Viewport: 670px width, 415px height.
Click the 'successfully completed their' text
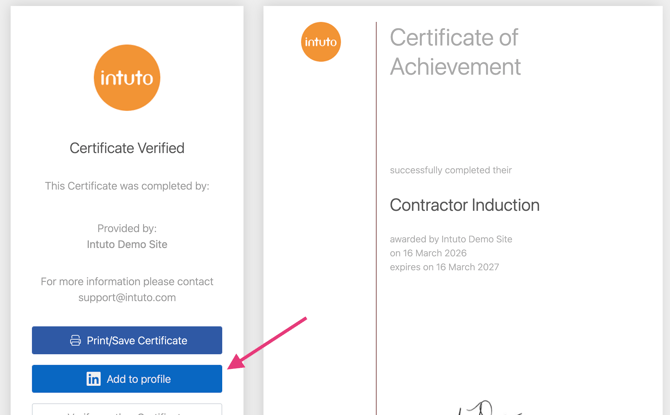coord(450,170)
